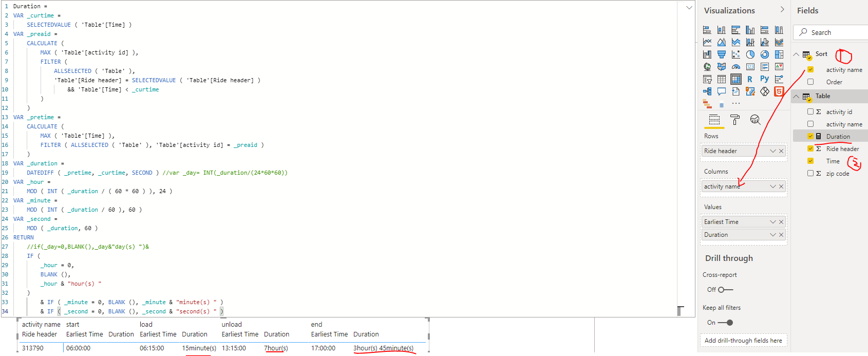The width and height of the screenshot is (868, 356).
Task: Check activity name under Table
Action: [x=810, y=124]
